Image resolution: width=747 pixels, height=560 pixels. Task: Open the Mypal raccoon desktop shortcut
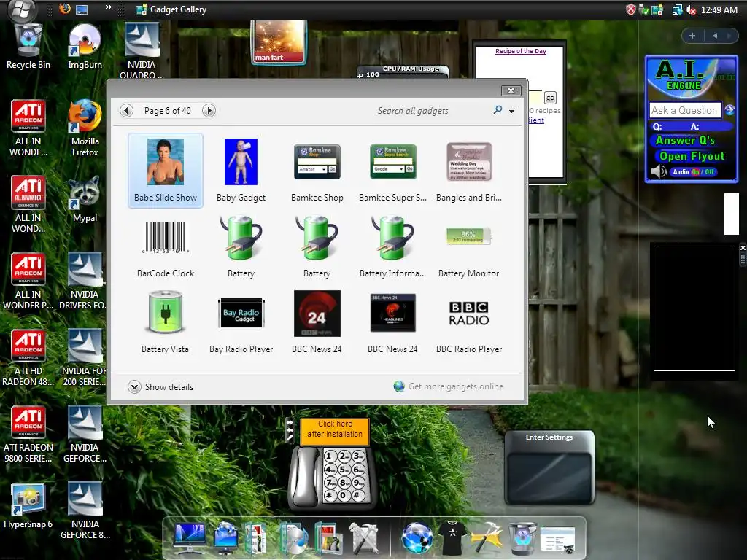click(85, 199)
